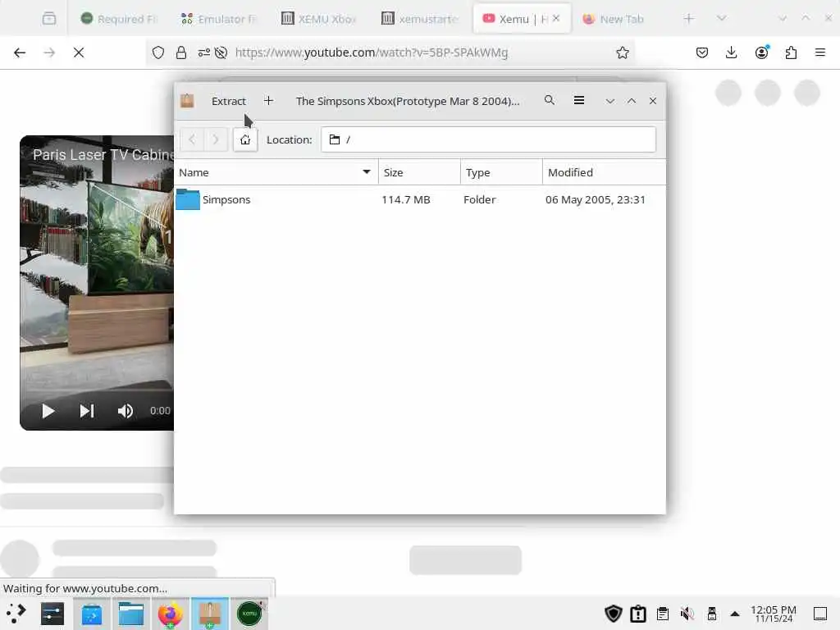
Task: Click the show desktop icon
Action: click(x=820, y=614)
